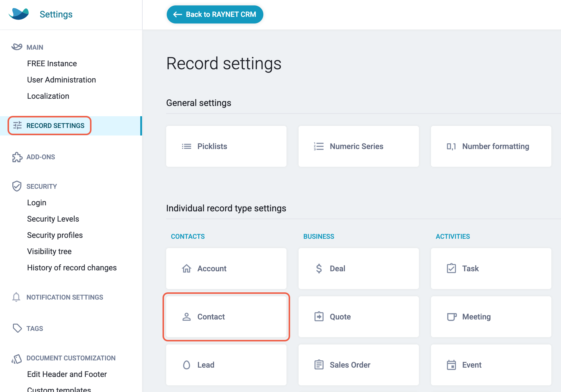Click the Sales Order document icon
The height and width of the screenshot is (392, 561).
tap(318, 365)
